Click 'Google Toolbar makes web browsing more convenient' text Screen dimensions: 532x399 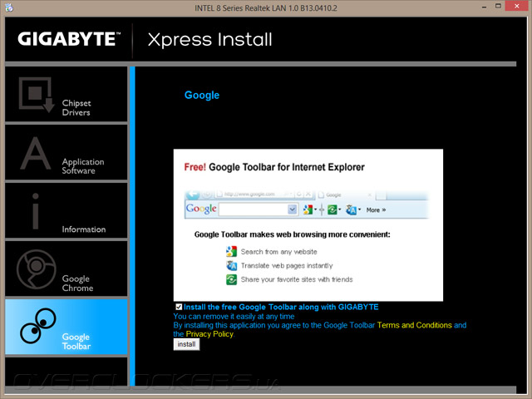point(292,234)
